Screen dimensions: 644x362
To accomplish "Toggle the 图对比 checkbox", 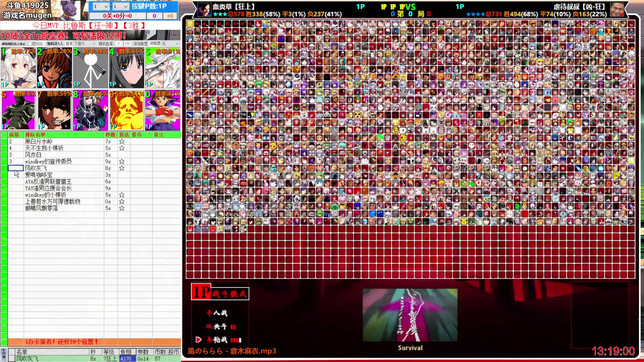I will [30, 44].
